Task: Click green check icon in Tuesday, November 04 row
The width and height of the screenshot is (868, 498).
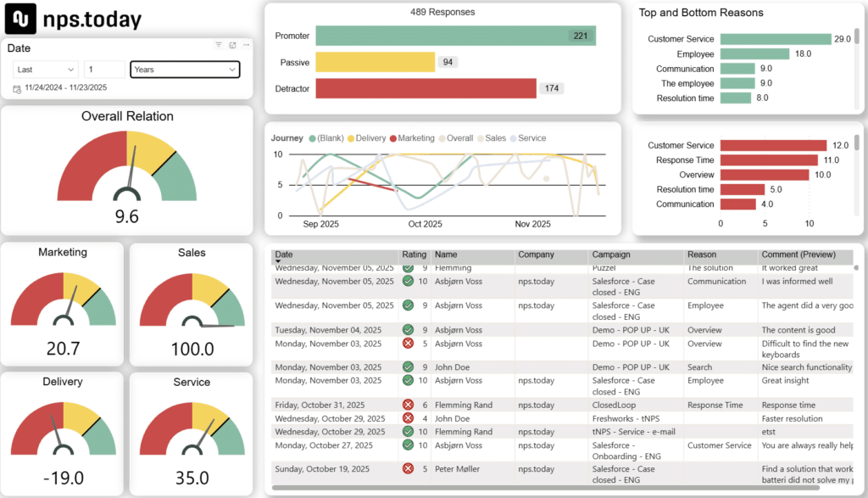Action: coord(408,331)
